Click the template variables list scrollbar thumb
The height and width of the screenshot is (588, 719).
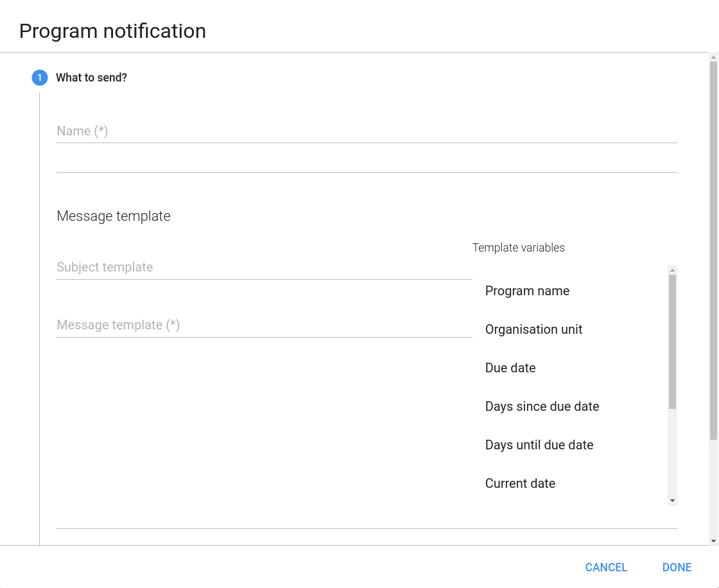[x=673, y=342]
